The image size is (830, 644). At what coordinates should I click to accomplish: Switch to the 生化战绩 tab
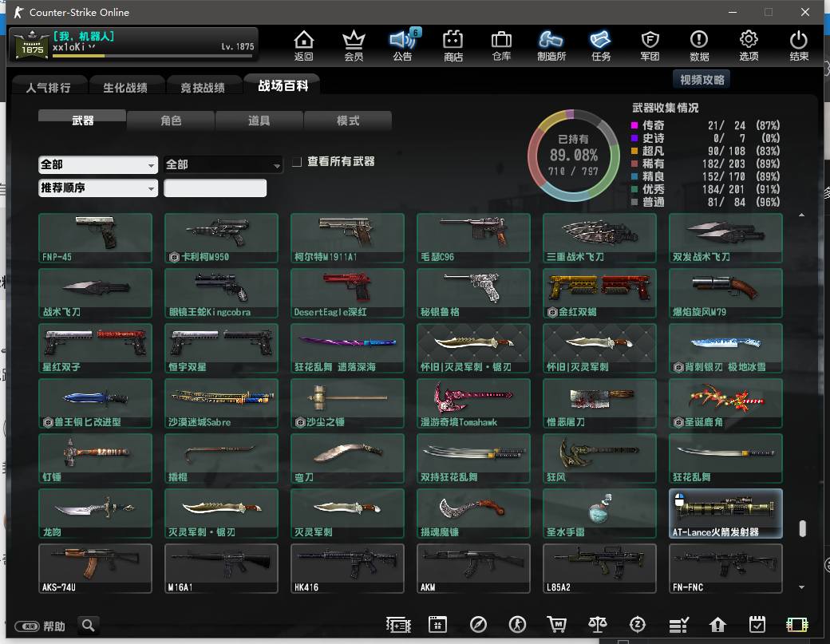tap(125, 87)
